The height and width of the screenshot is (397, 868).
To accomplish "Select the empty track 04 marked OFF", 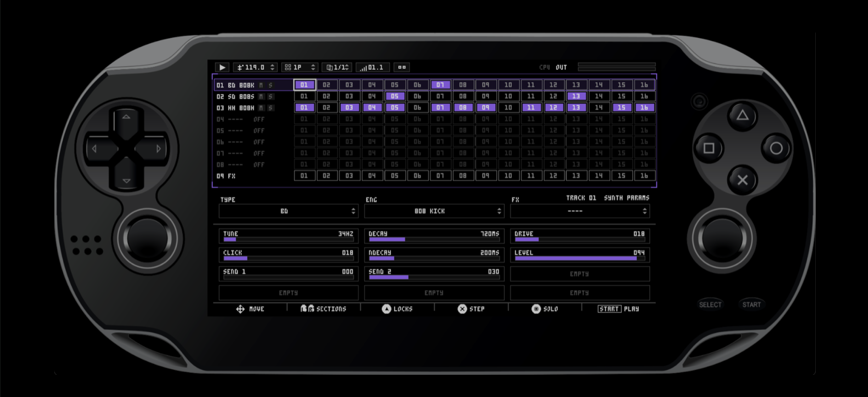I will pos(253,119).
